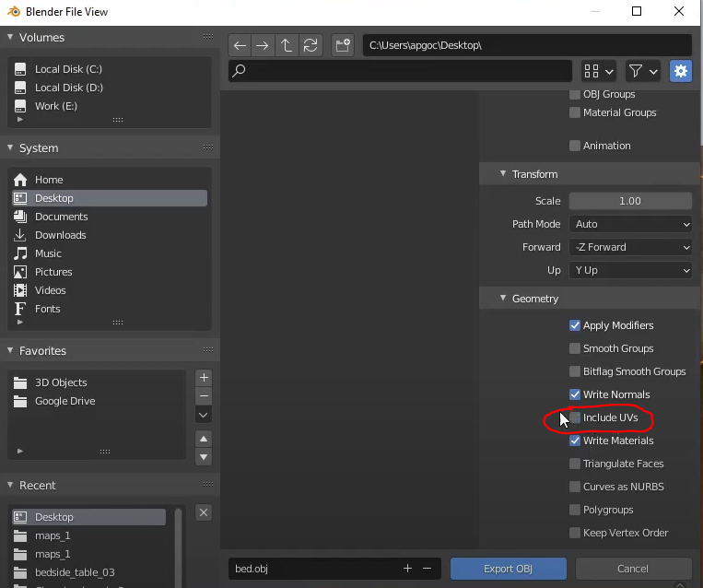
Task: Go to parent directory icon
Action: (x=286, y=45)
